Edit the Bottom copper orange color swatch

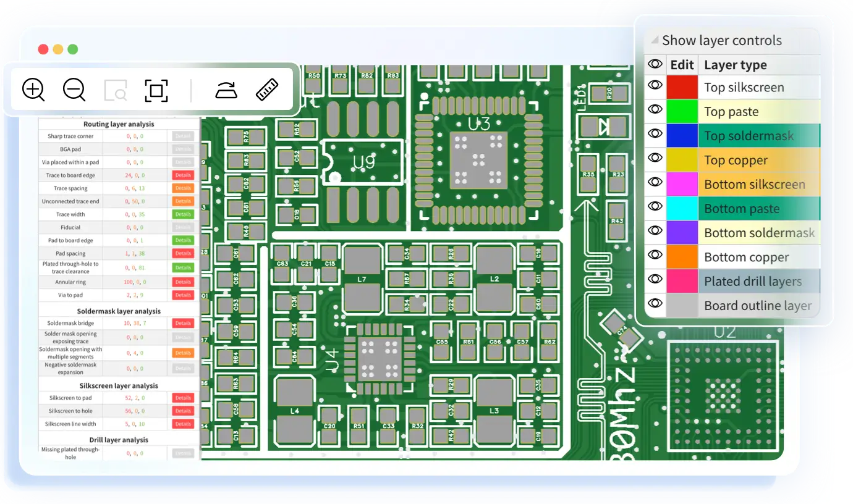click(682, 256)
